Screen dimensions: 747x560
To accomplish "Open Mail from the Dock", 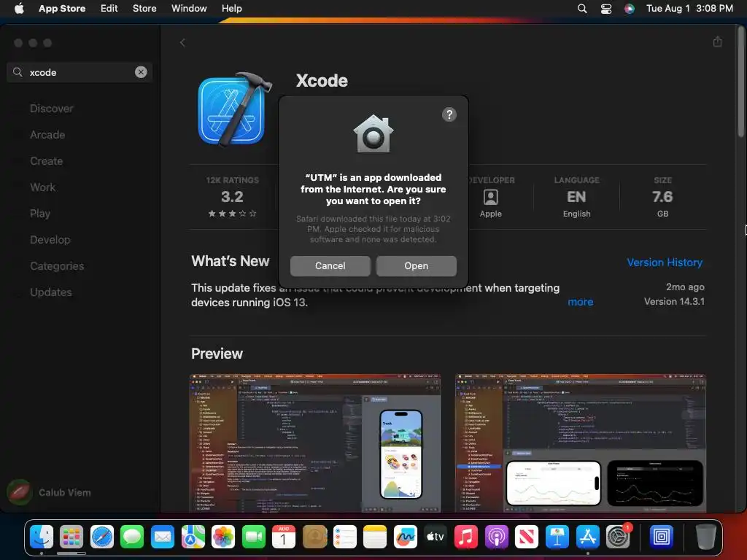I will tap(163, 537).
